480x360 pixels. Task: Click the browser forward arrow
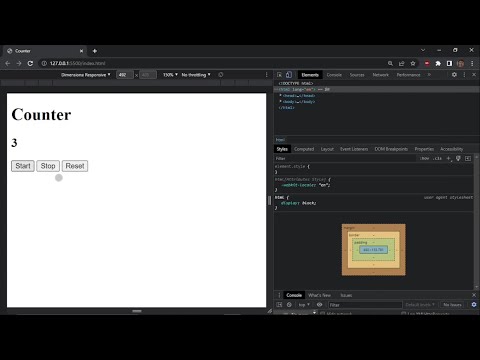pyautogui.click(x=19, y=63)
